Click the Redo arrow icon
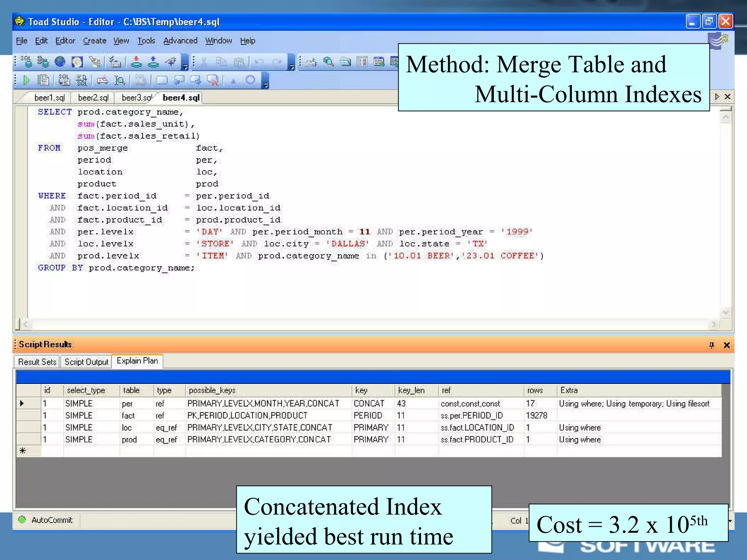Image resolution: width=747 pixels, height=560 pixels. (x=277, y=62)
